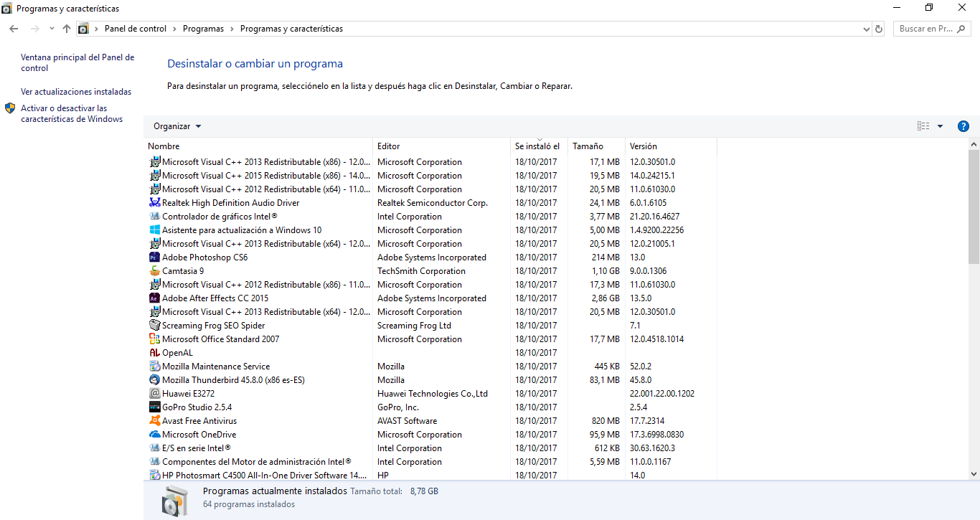
Task: Click the E/S en serie Intel icon
Action: pyautogui.click(x=155, y=448)
